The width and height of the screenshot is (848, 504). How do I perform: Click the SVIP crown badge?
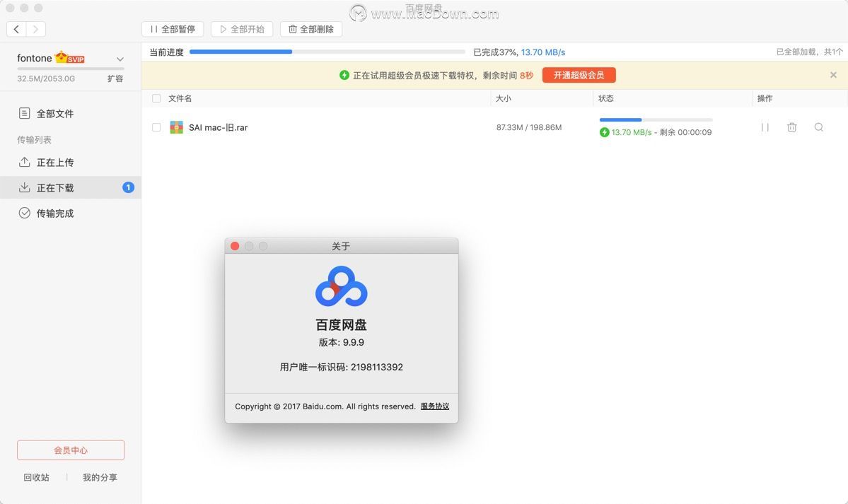(70, 57)
